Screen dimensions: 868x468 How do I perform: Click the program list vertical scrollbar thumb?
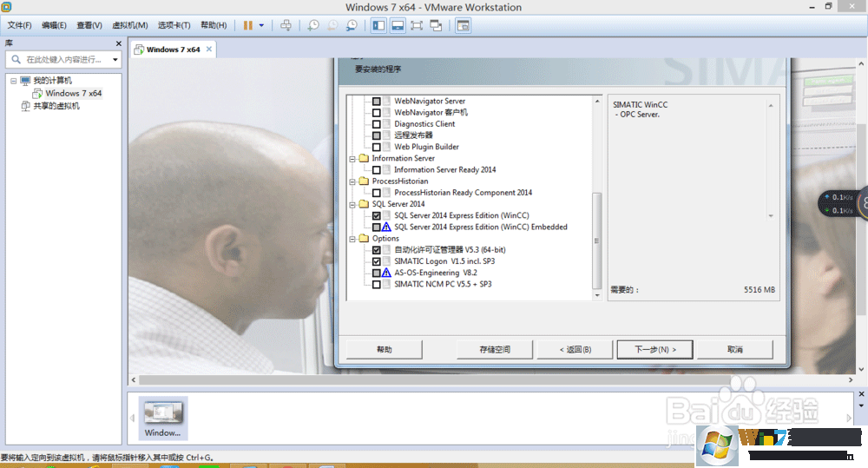point(597,241)
